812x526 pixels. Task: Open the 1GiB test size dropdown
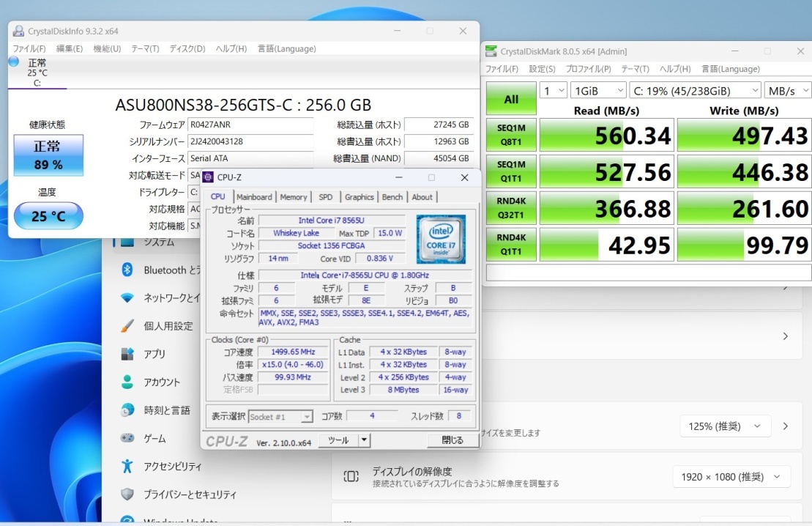click(x=598, y=91)
